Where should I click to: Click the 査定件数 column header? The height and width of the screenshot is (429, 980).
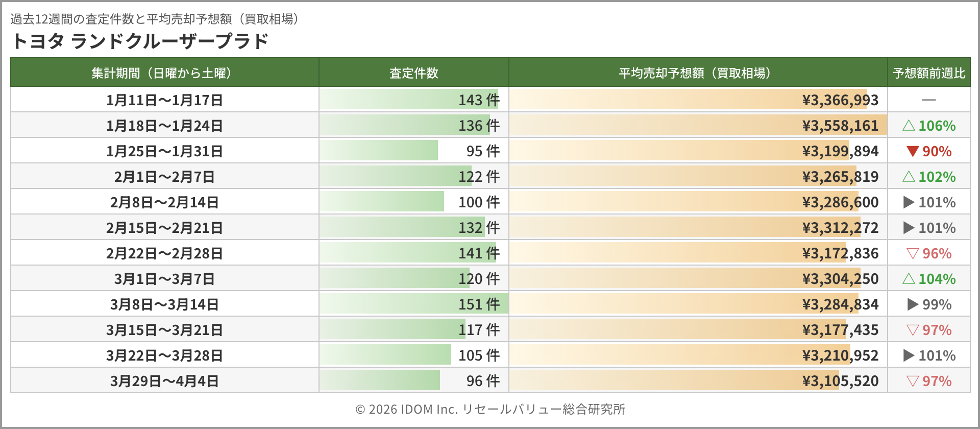(x=413, y=73)
